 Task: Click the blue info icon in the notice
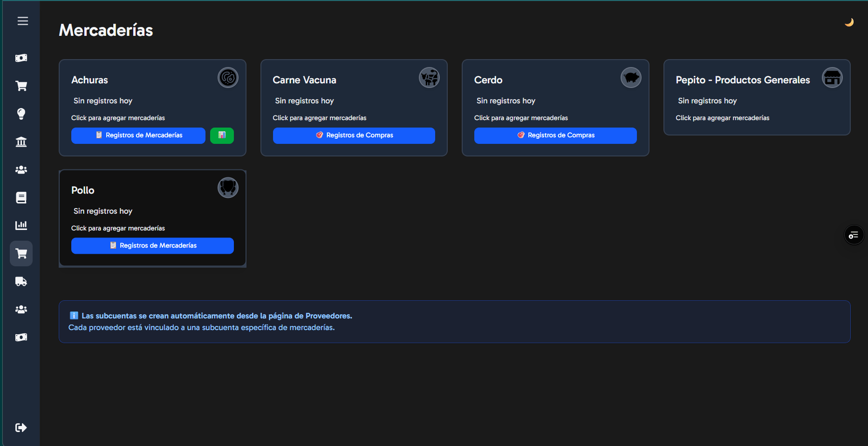[x=74, y=316]
